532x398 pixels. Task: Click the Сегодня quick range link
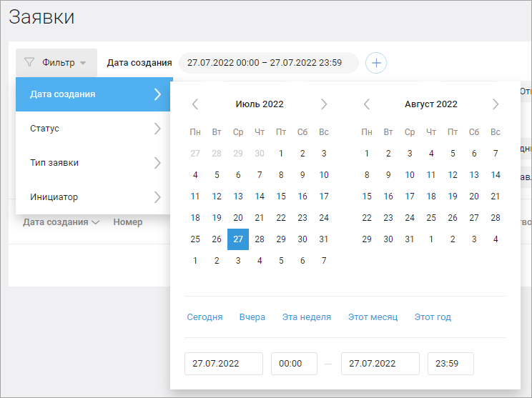pos(205,317)
